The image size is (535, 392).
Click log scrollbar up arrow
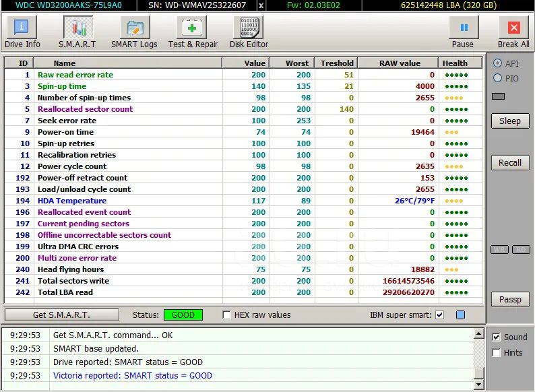(479, 333)
